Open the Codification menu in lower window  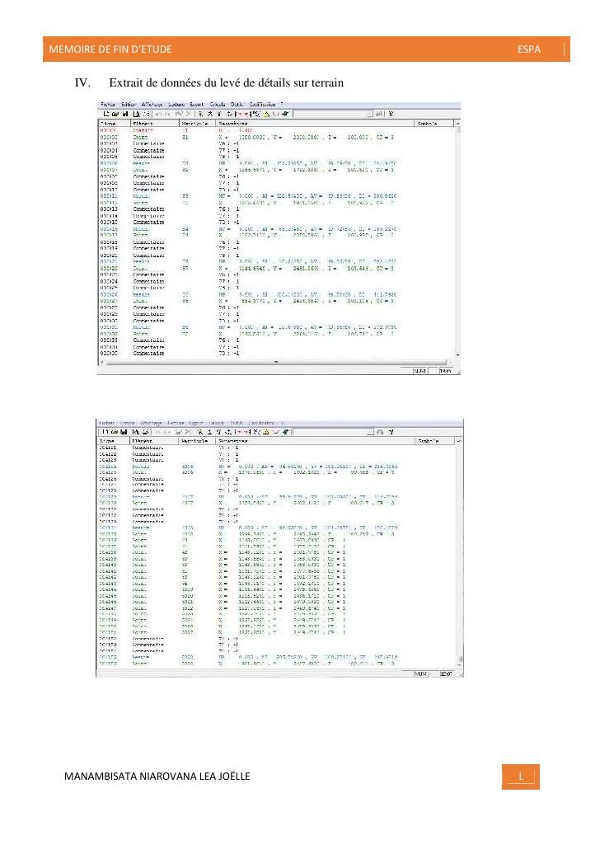260,422
